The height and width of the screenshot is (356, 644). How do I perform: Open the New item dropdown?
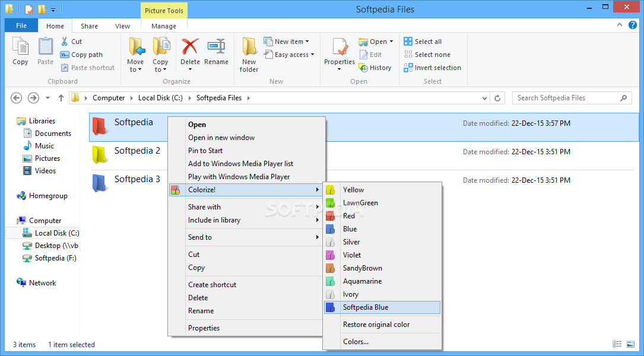pyautogui.click(x=307, y=42)
